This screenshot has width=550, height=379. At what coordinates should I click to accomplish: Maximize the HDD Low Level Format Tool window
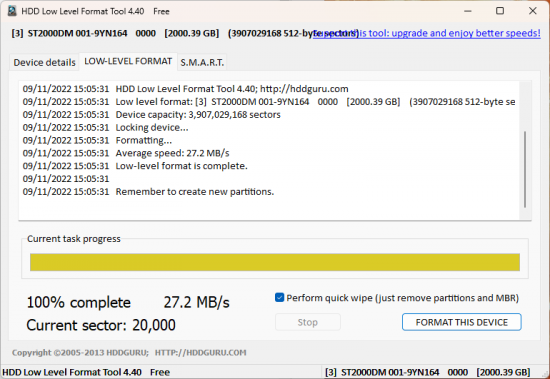point(500,11)
